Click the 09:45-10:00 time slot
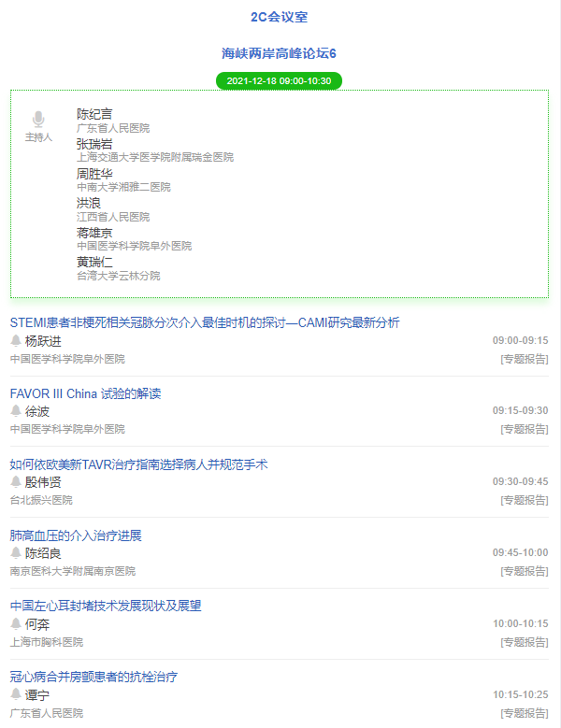 [x=520, y=553]
